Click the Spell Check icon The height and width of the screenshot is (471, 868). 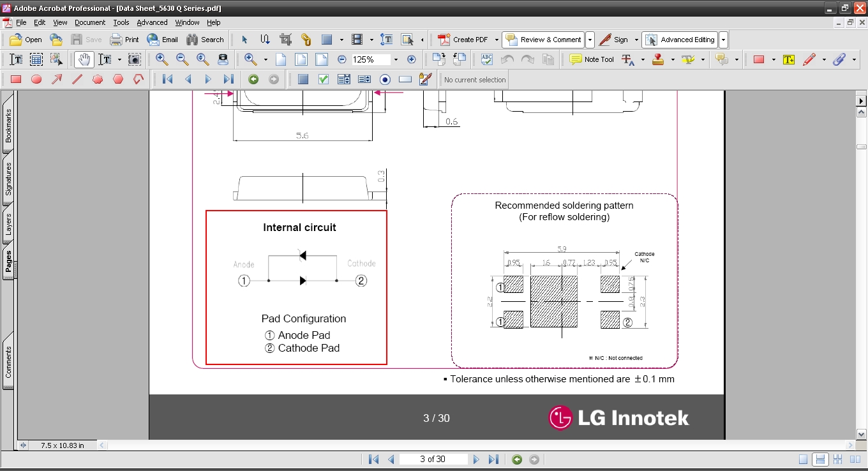(487, 59)
